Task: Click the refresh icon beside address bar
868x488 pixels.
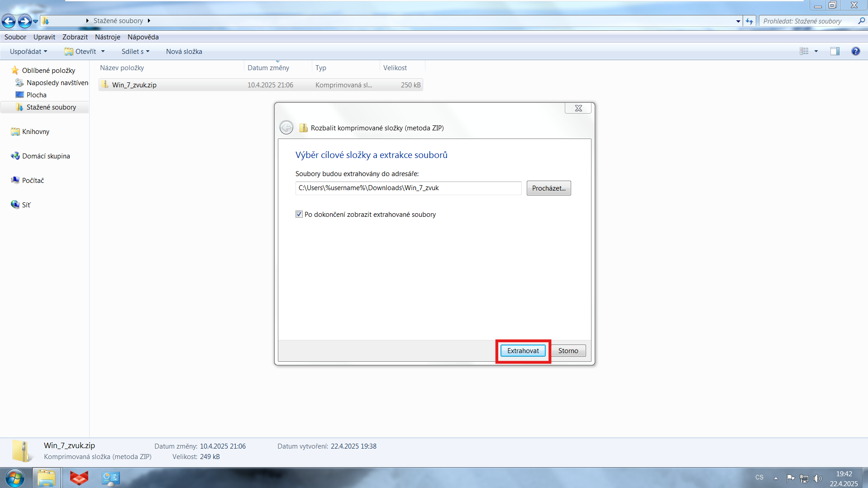Action: click(749, 21)
